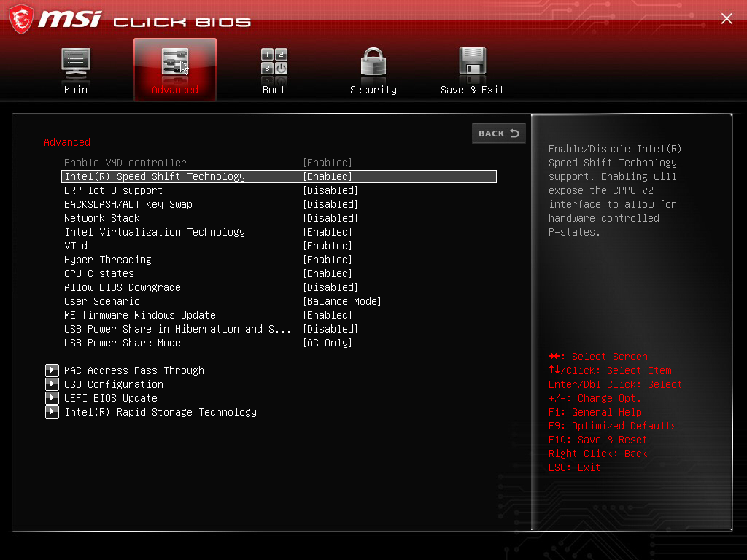747x560 pixels.
Task: Click the red Advanced section heading
Action: (x=66, y=142)
